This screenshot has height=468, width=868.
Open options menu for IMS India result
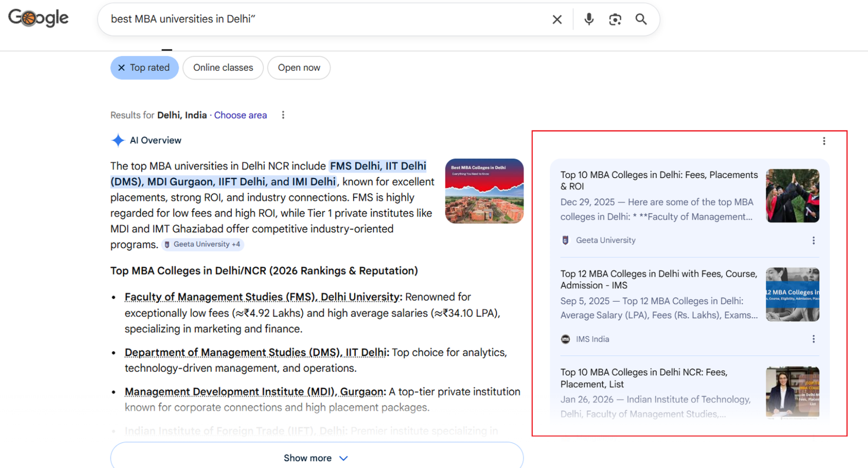pyautogui.click(x=814, y=339)
